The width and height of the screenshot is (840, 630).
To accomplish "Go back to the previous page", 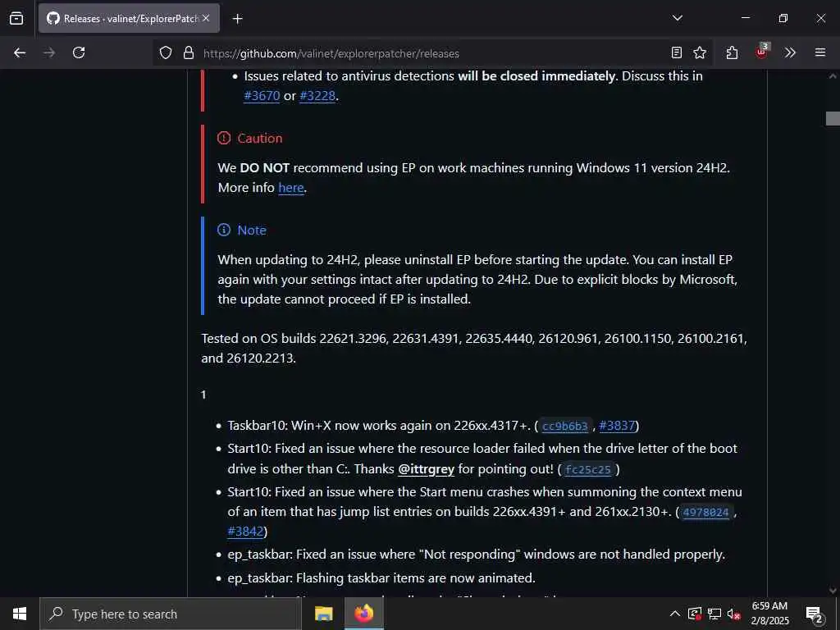I will 20,52.
